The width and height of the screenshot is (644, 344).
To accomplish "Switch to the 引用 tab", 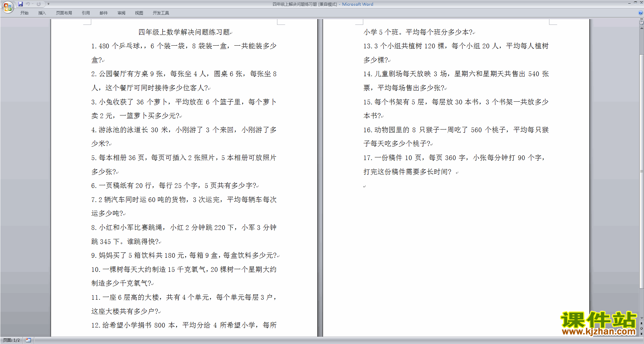I will [x=86, y=13].
